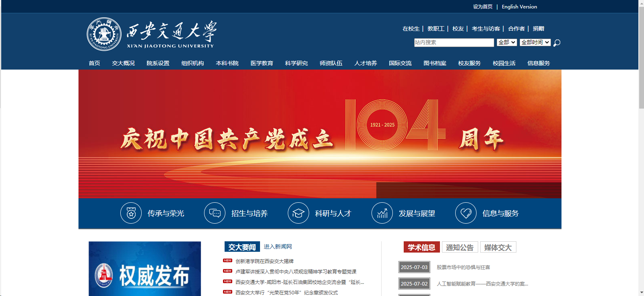Open 合作者 audience link

[x=516, y=29]
